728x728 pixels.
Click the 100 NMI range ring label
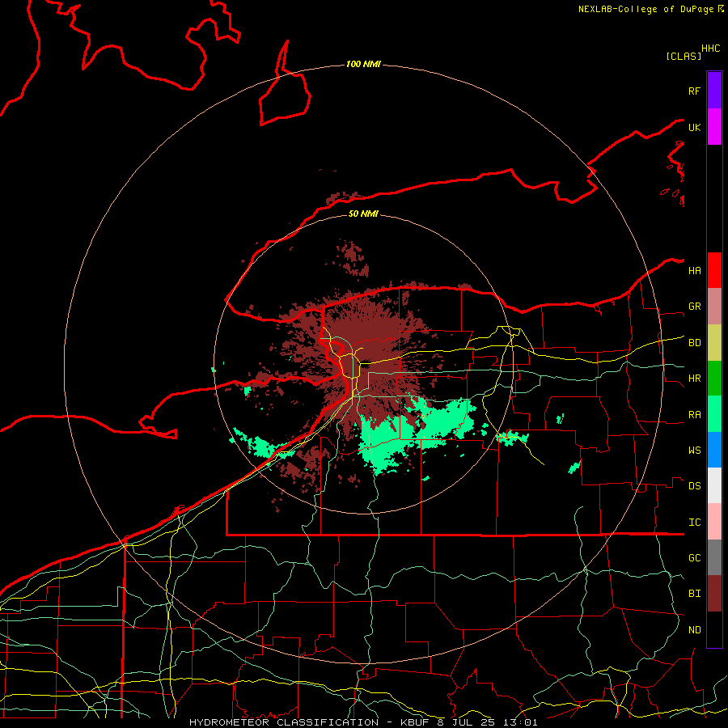[x=363, y=64]
